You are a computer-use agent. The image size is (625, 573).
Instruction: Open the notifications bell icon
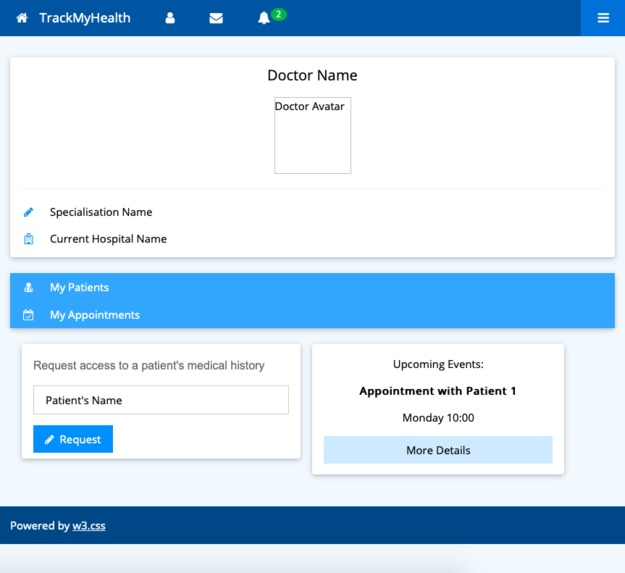click(263, 18)
